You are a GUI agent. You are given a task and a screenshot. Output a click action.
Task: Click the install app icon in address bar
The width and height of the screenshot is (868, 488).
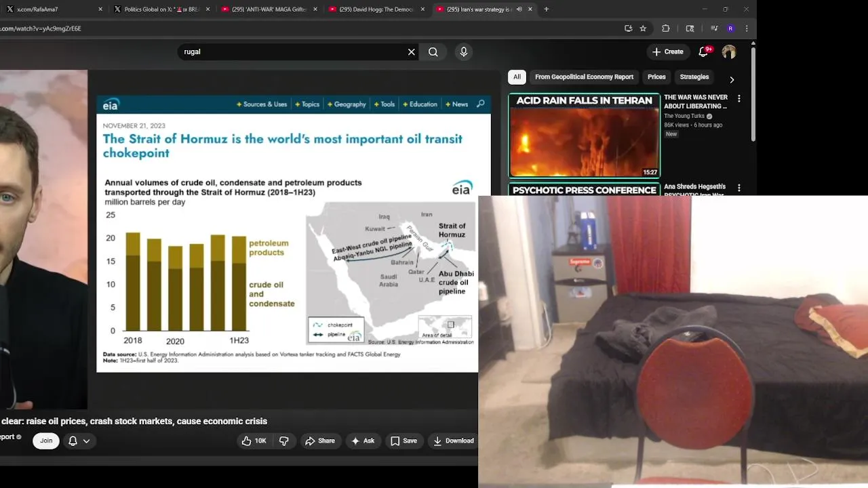point(629,28)
